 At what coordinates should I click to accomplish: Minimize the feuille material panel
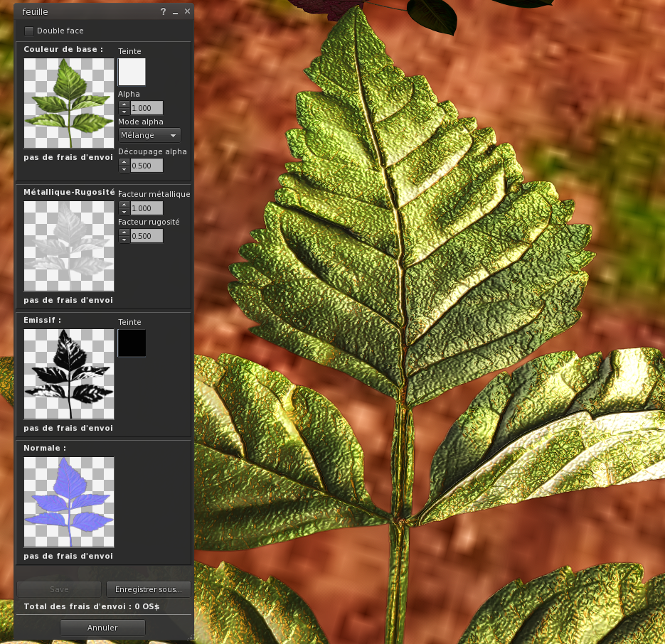pyautogui.click(x=175, y=12)
